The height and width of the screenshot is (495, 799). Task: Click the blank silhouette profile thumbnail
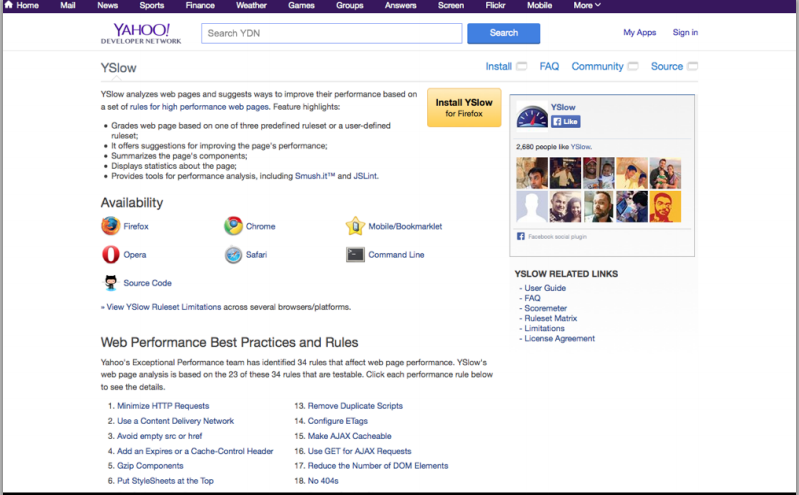[531, 206]
